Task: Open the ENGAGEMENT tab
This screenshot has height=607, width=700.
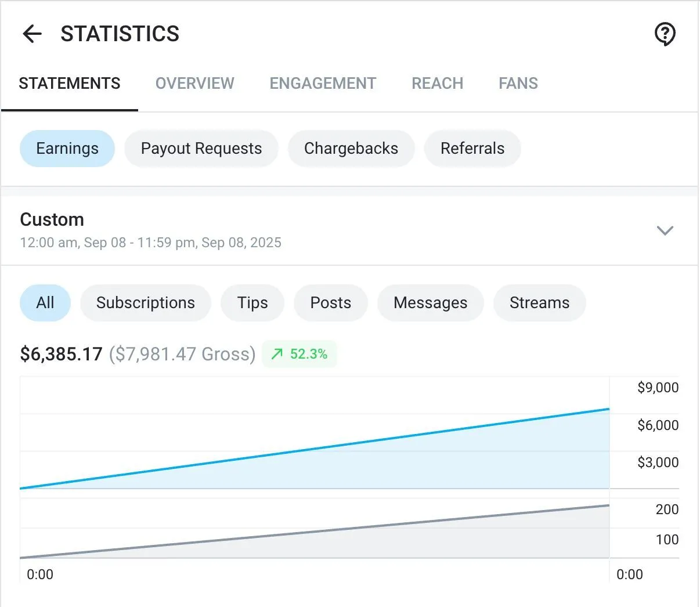Action: [322, 83]
